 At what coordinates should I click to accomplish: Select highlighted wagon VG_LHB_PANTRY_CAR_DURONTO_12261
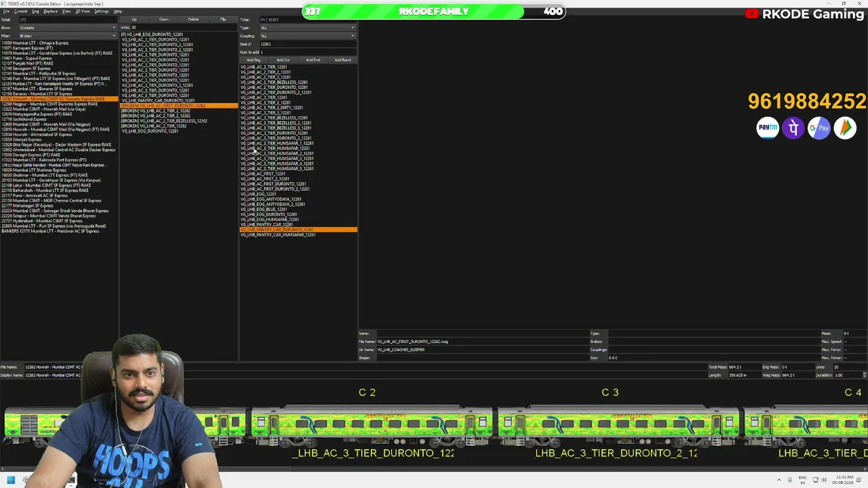(298, 230)
